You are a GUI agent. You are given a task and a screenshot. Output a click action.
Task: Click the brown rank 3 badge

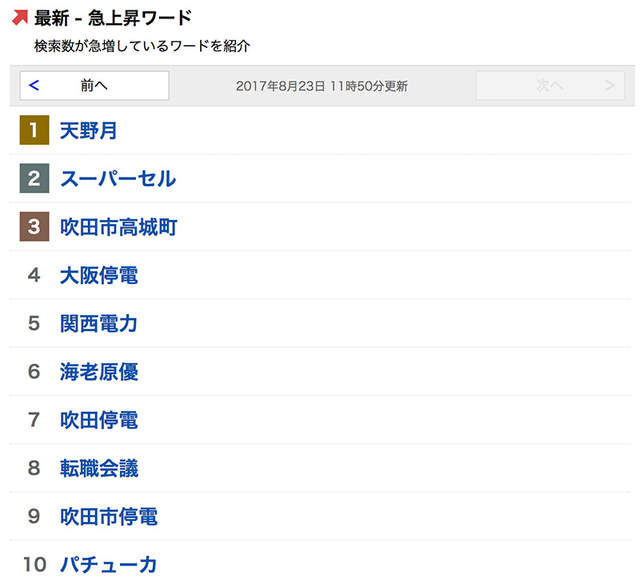[x=34, y=227]
